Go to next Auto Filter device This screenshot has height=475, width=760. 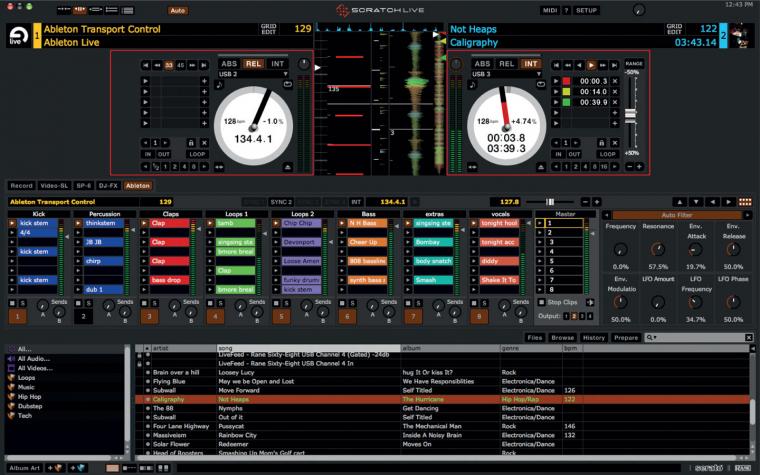click(747, 215)
